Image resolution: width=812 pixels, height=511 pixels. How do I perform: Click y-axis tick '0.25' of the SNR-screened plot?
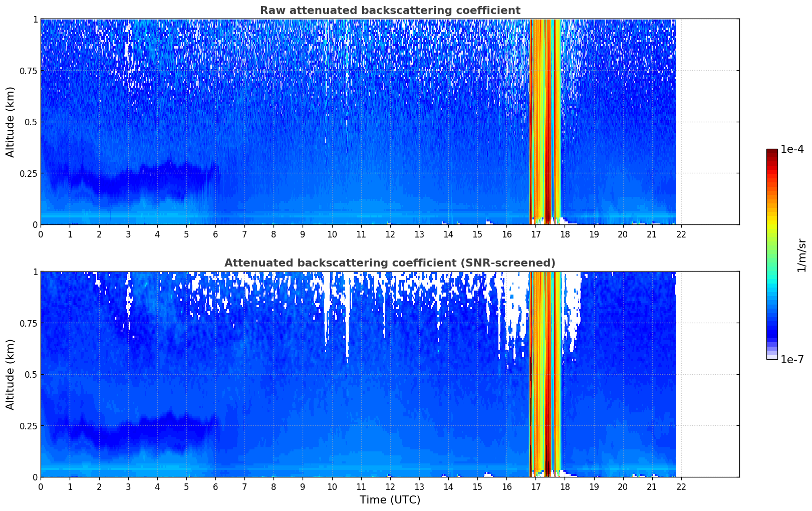click(29, 426)
